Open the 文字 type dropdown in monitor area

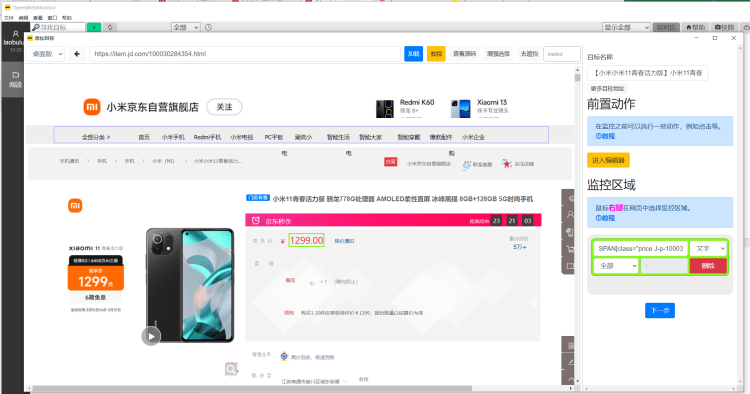click(708, 249)
